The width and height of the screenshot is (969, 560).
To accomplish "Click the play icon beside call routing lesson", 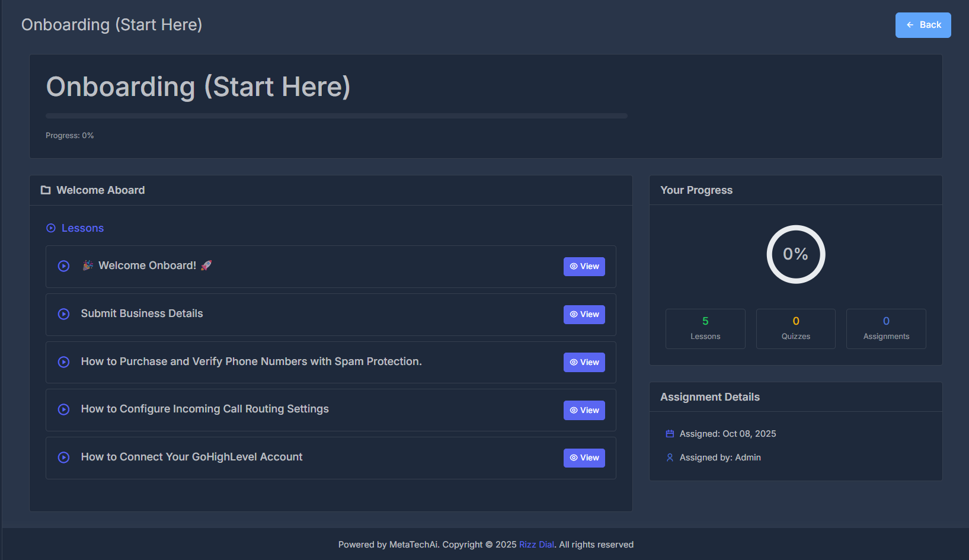I will 63,409.
